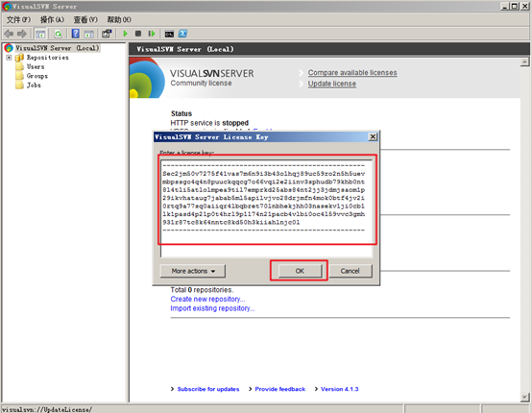Screen dimensions: 532x413
Task: Select the Jobs node in the tree
Action: click(x=34, y=85)
